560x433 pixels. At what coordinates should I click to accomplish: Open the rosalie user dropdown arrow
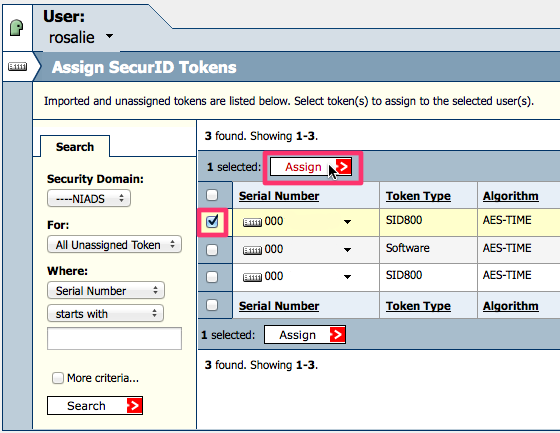point(110,36)
